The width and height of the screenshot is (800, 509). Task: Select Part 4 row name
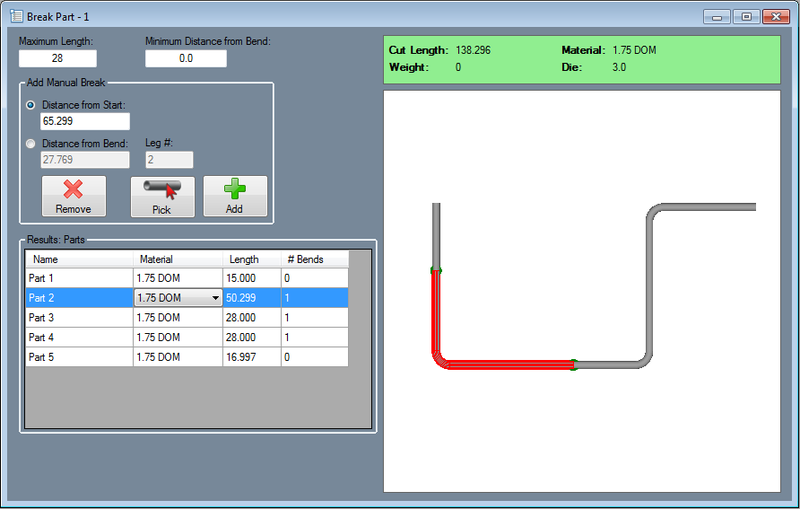pos(79,338)
